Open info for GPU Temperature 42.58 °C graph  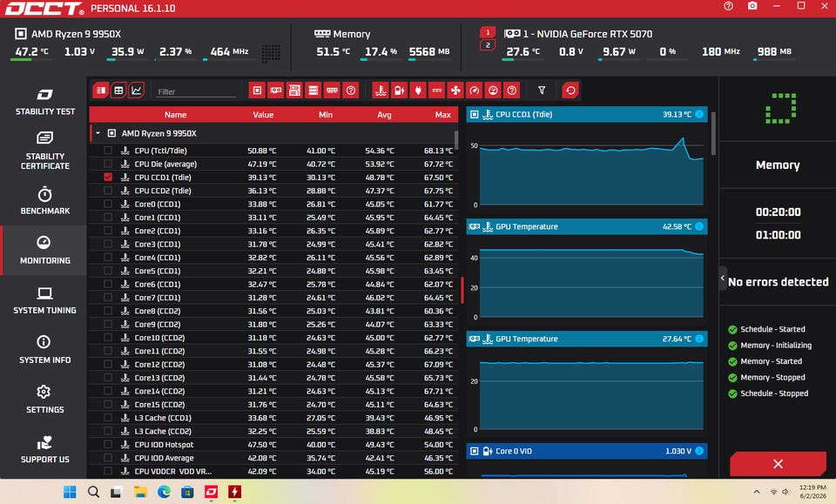(x=699, y=226)
